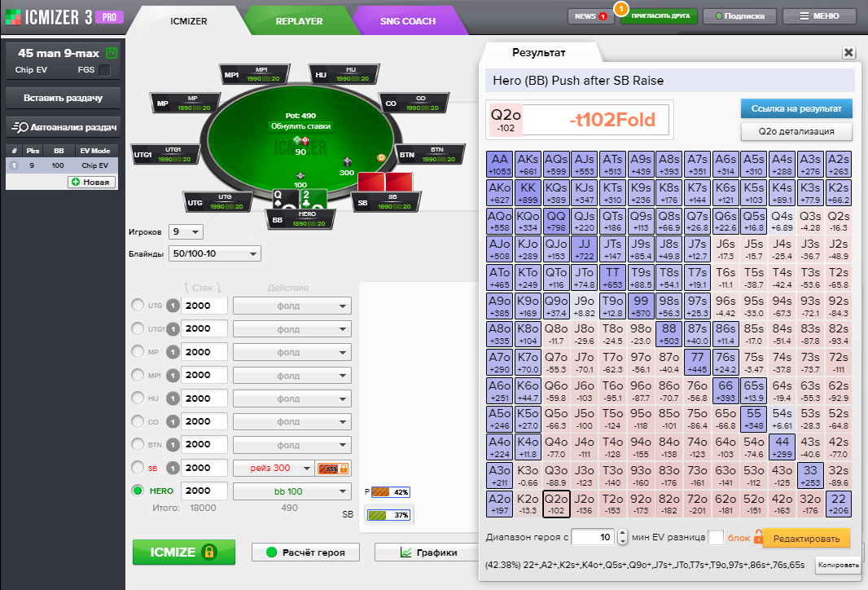
Task: Open the HU action dropdown
Action: (292, 398)
